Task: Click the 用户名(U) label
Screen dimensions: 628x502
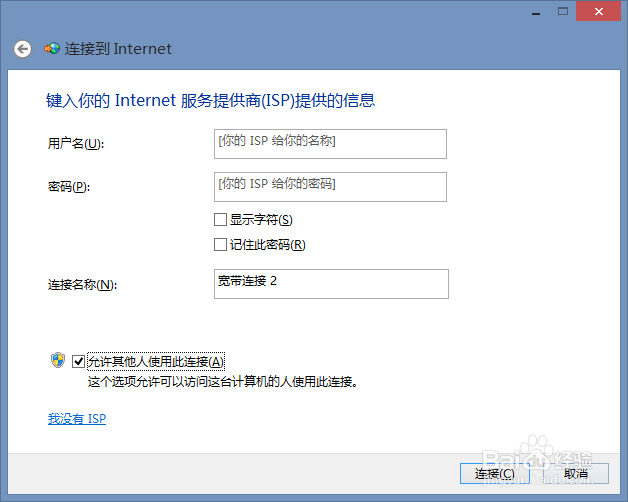Action: (x=76, y=143)
